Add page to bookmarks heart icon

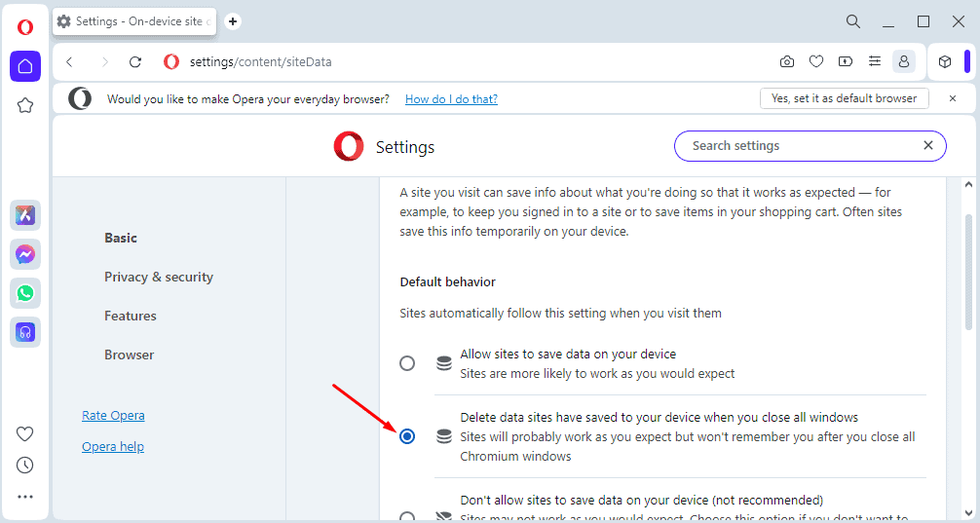point(816,61)
